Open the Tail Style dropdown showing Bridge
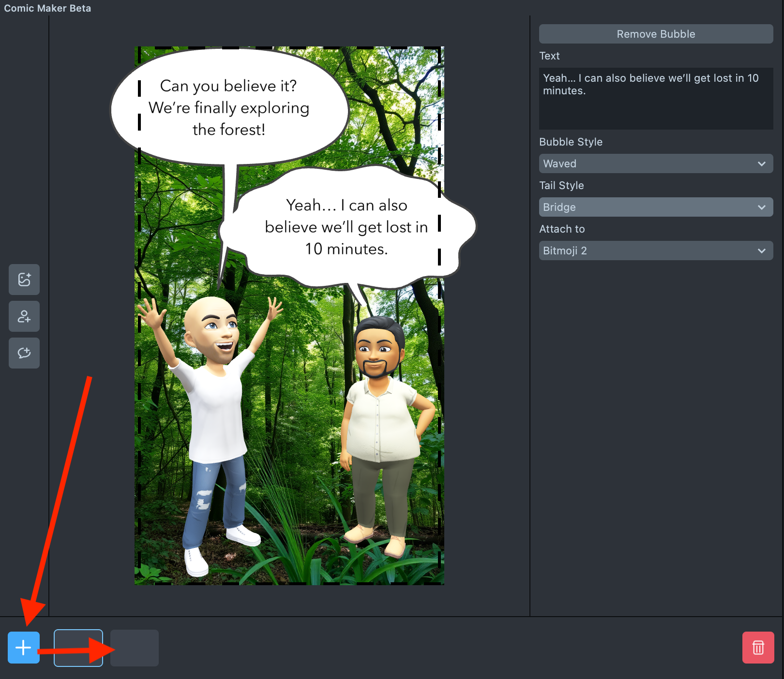The image size is (784, 679). [x=656, y=207]
